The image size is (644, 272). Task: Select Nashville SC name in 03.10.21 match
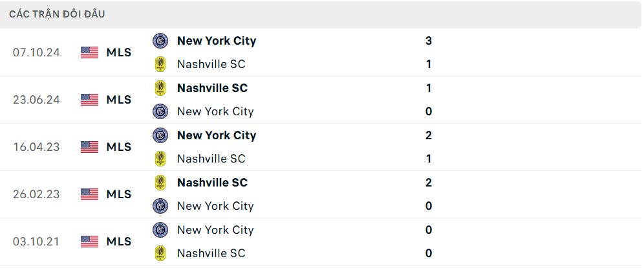coord(211,253)
